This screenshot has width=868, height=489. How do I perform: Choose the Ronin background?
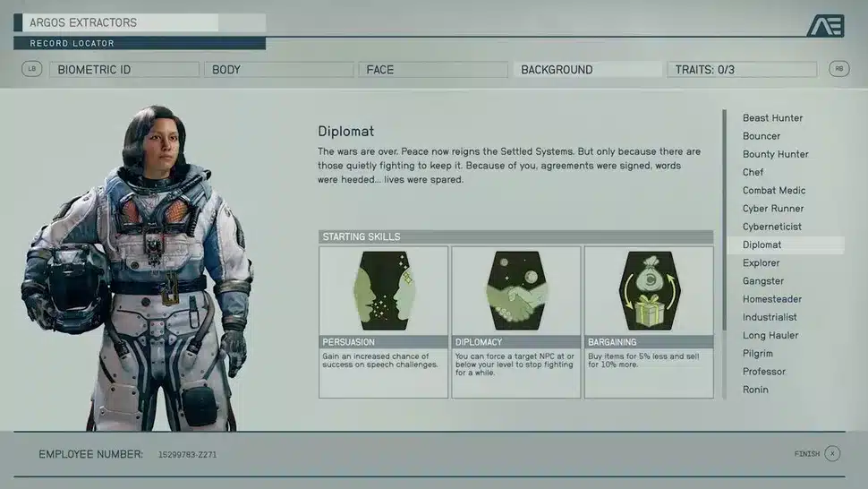pos(755,390)
